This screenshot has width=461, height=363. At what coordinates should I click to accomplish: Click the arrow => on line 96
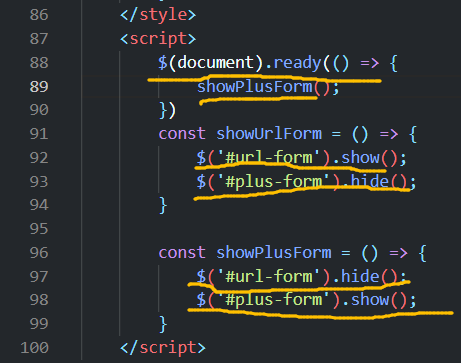(x=399, y=253)
